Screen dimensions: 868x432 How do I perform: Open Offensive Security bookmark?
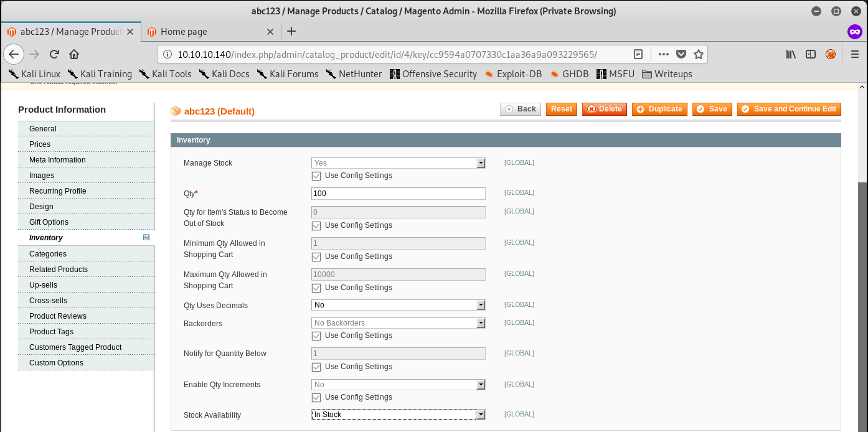pos(433,73)
